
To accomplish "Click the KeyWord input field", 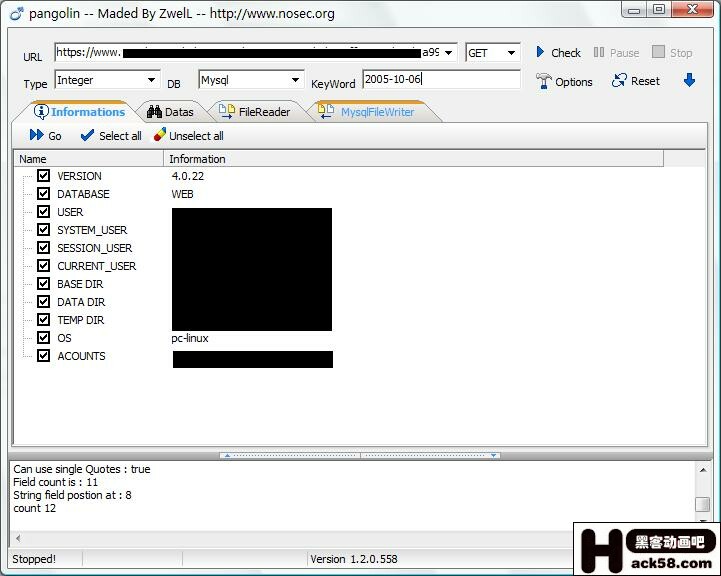I will pyautogui.click(x=440, y=79).
